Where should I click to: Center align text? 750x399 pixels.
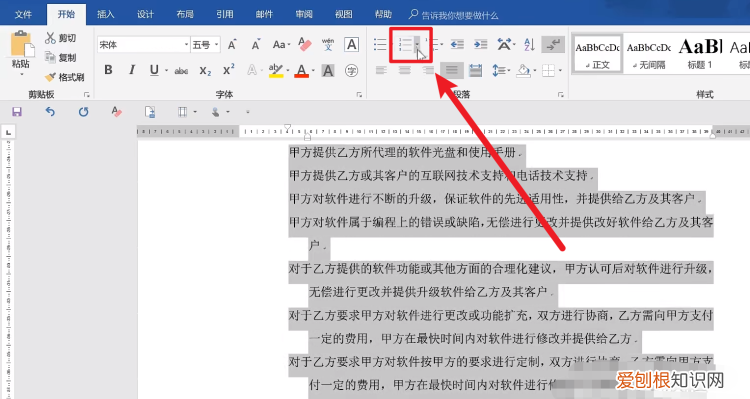[405, 70]
